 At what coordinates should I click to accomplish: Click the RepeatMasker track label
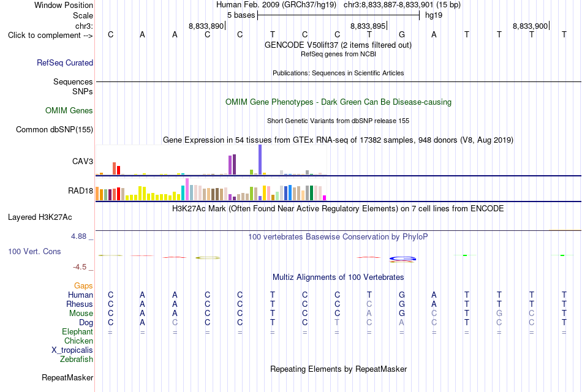tap(67, 377)
